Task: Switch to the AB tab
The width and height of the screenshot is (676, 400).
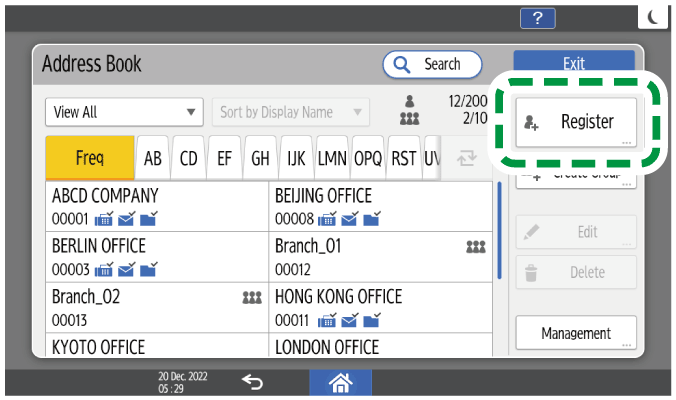Action: click(x=153, y=158)
